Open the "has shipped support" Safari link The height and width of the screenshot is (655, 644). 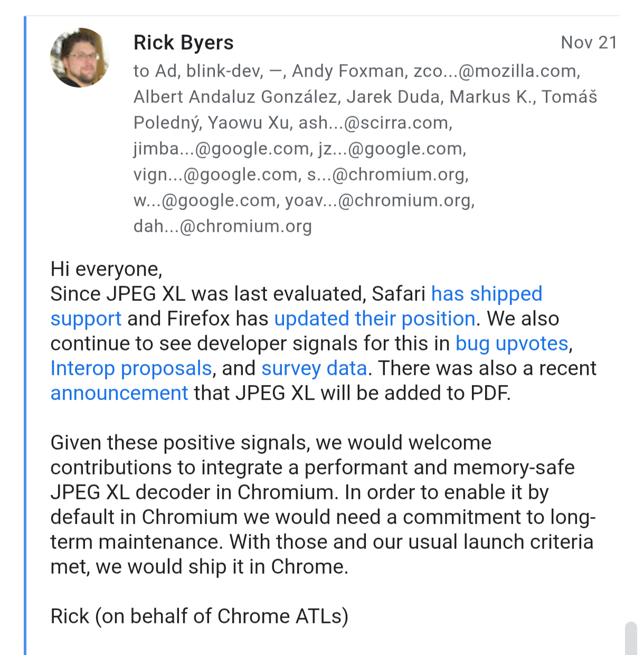pos(486,294)
